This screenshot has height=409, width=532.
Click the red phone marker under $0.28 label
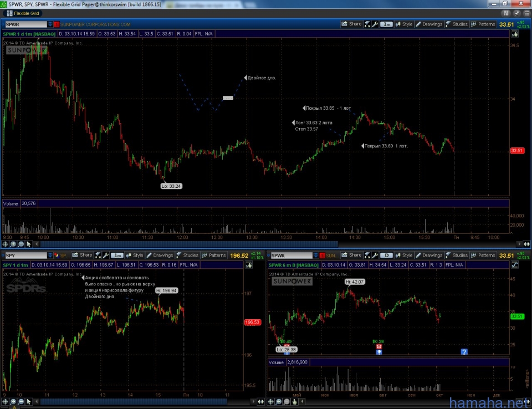(378, 346)
